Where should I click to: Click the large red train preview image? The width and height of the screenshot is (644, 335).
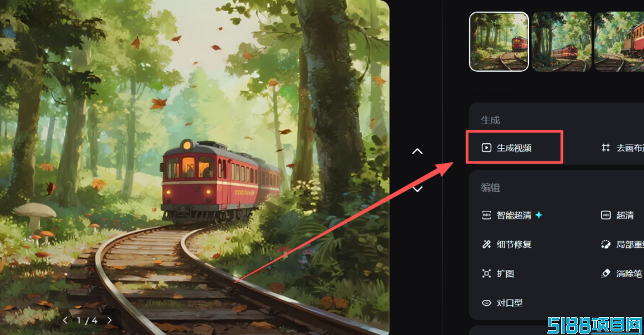(x=194, y=167)
